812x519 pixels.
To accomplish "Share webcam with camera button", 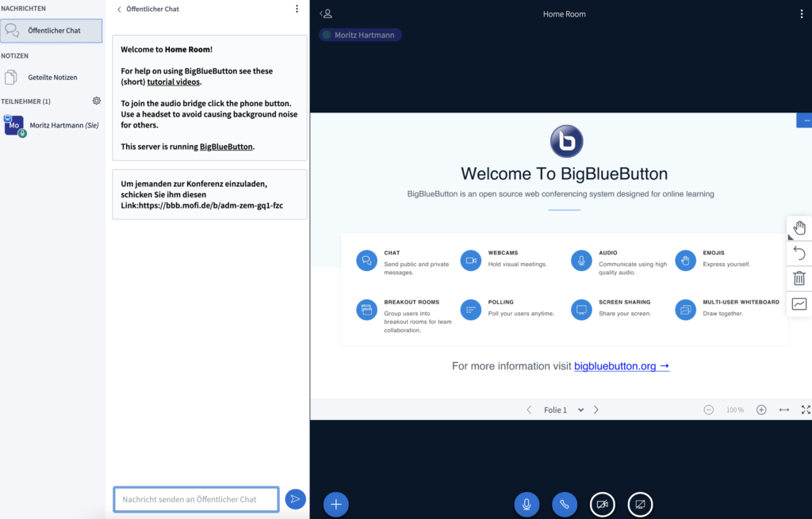I will tap(603, 505).
